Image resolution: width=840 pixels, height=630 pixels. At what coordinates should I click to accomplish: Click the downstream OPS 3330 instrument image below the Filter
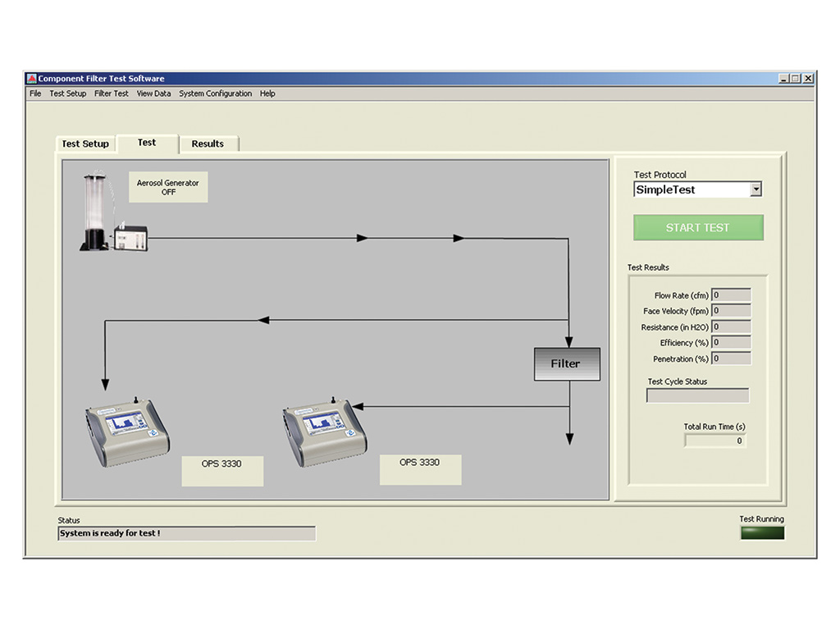click(325, 431)
